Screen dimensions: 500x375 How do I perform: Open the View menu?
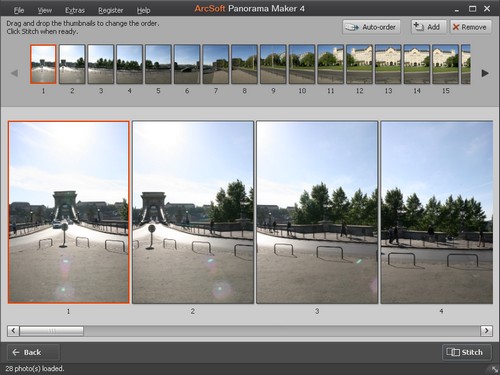44,10
